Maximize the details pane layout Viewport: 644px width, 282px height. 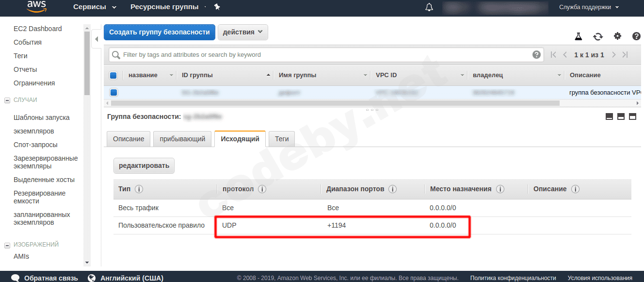coord(632,116)
